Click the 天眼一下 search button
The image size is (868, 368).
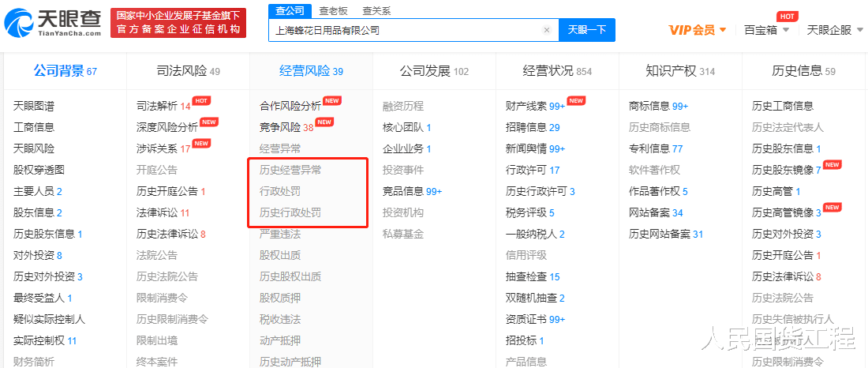pos(587,30)
